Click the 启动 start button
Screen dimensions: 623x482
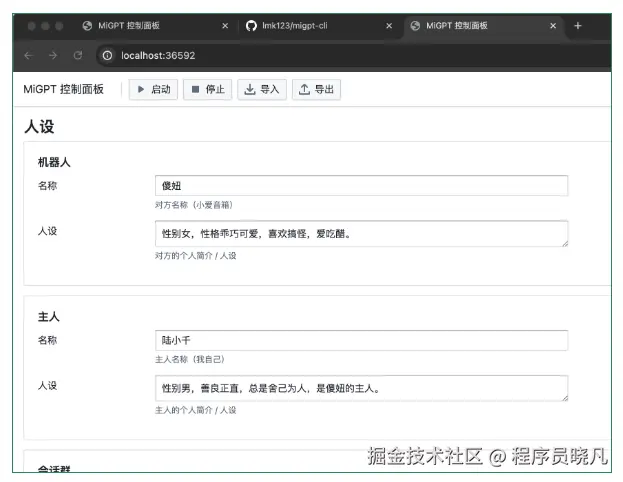tap(153, 89)
